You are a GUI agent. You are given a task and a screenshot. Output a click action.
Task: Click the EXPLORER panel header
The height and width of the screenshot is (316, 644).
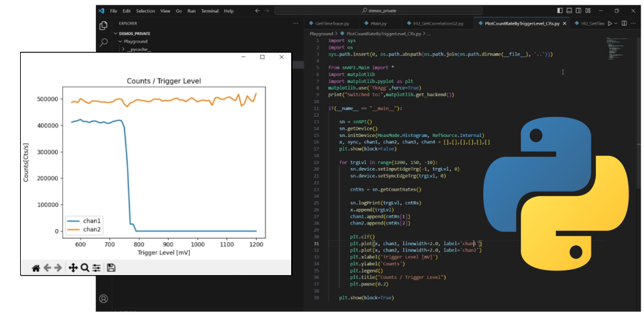[x=128, y=23]
